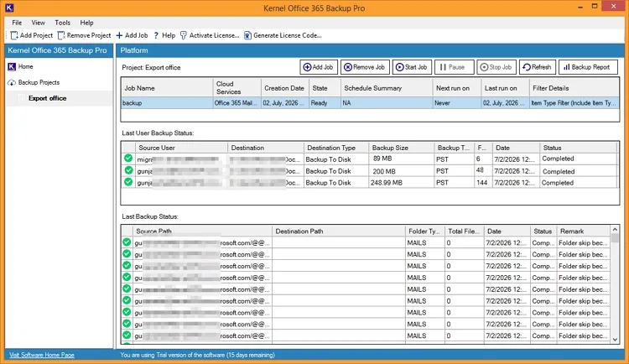Screen dimensions: 629x364
Task: Select the 'backup' job row
Action: tap(370, 103)
